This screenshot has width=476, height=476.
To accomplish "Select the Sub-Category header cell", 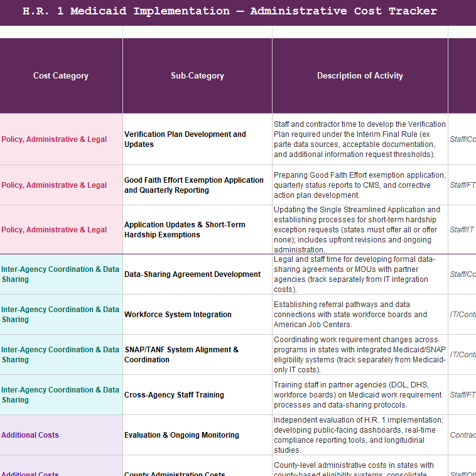I will 197,75.
